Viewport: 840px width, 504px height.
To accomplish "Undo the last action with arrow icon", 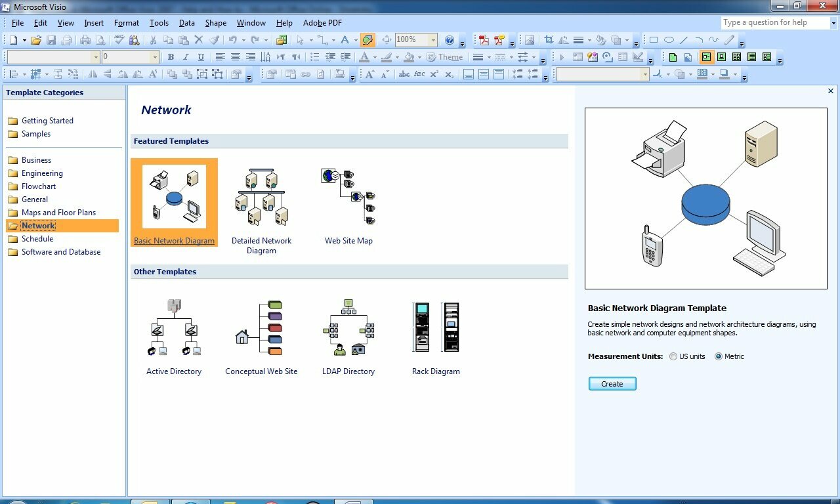I will (x=232, y=40).
